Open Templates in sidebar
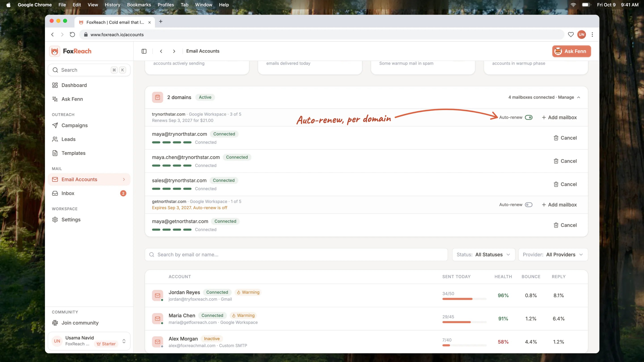644x362 pixels. 89,153
